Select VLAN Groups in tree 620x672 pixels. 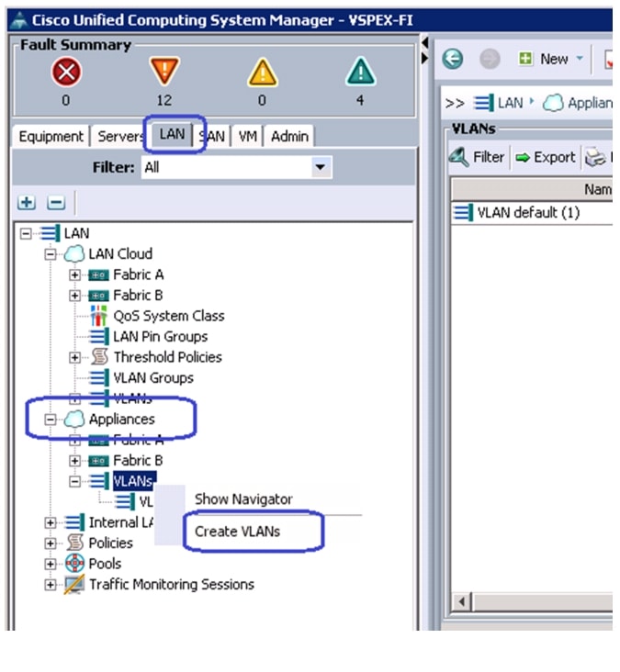point(153,377)
